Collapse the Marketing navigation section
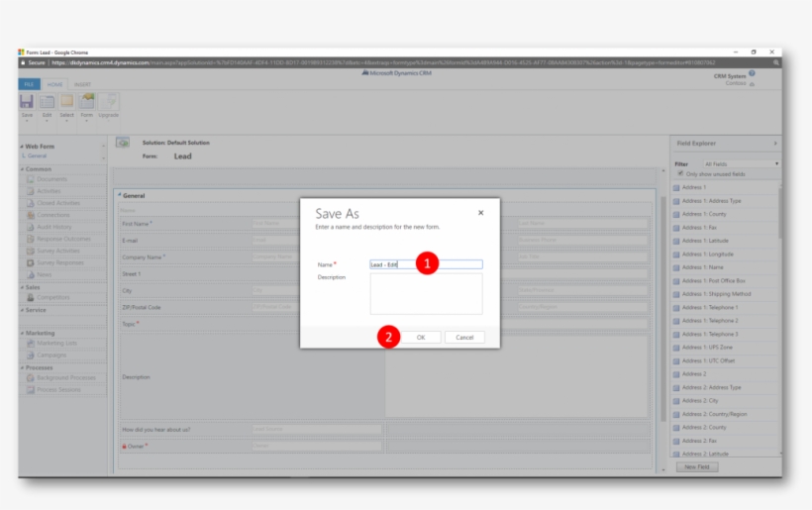This screenshot has width=812, height=510. click(x=22, y=333)
